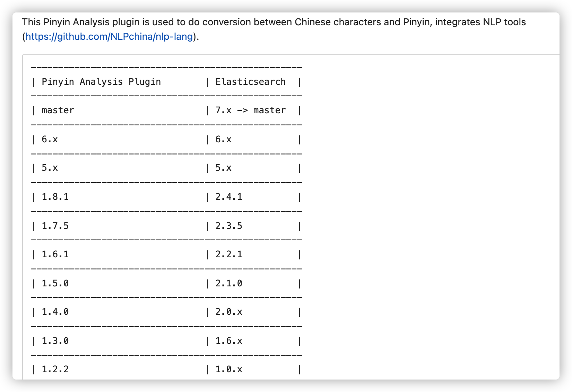
Task: Click the "1.2.2" plugin version text
Action: point(55,369)
